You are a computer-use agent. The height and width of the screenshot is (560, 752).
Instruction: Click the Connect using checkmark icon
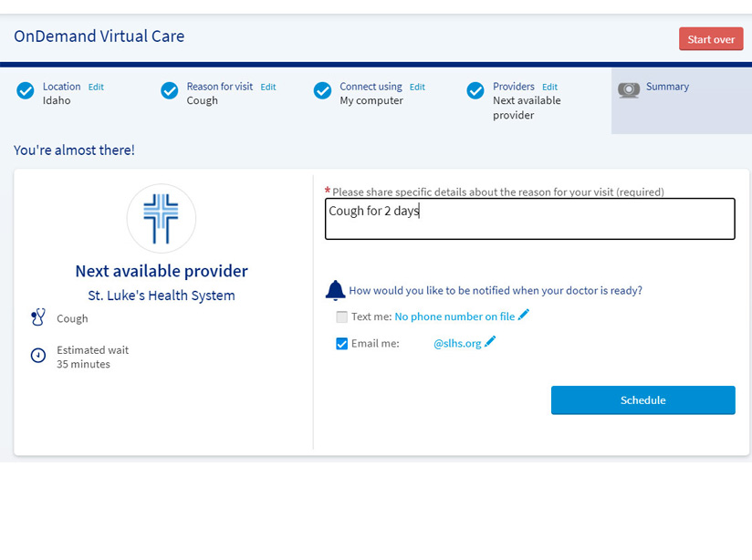pyautogui.click(x=322, y=90)
